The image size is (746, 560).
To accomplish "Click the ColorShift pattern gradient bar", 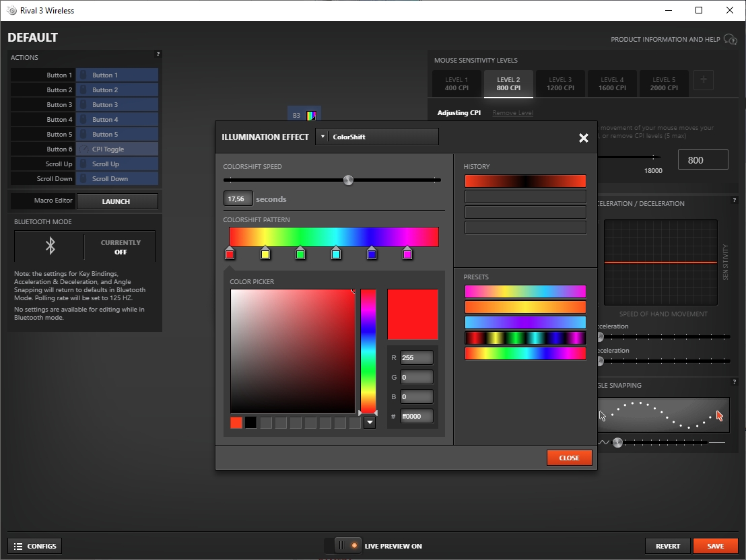I will point(334,237).
